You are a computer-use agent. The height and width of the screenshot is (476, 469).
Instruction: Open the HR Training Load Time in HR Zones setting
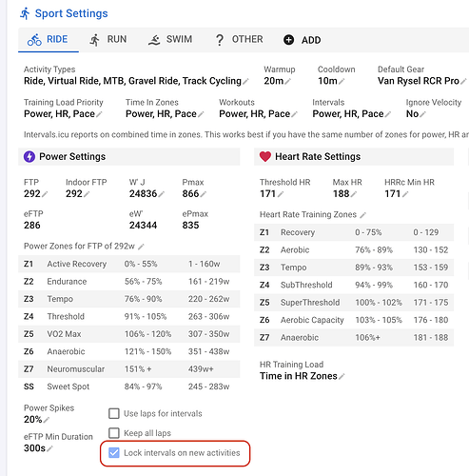tap(302, 376)
